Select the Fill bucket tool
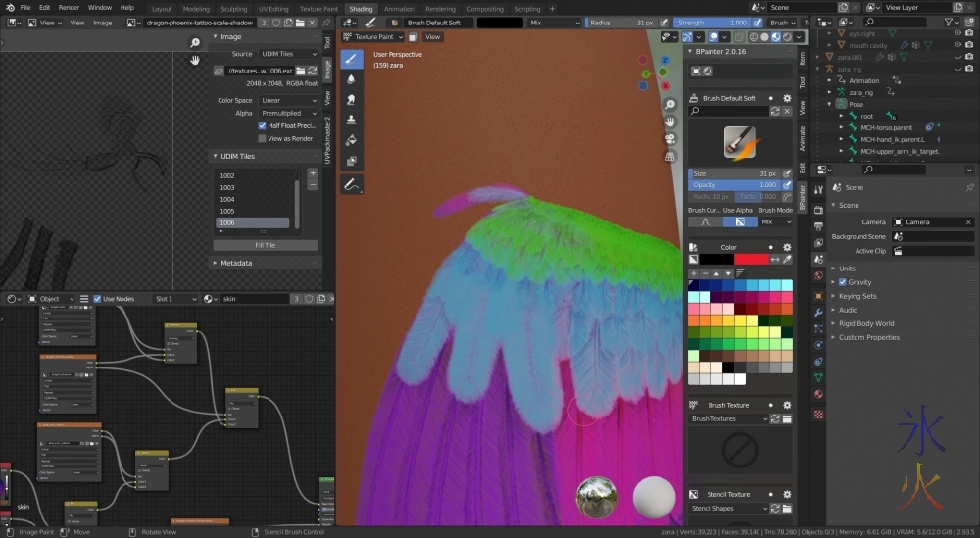The width and height of the screenshot is (980, 538). click(x=351, y=140)
